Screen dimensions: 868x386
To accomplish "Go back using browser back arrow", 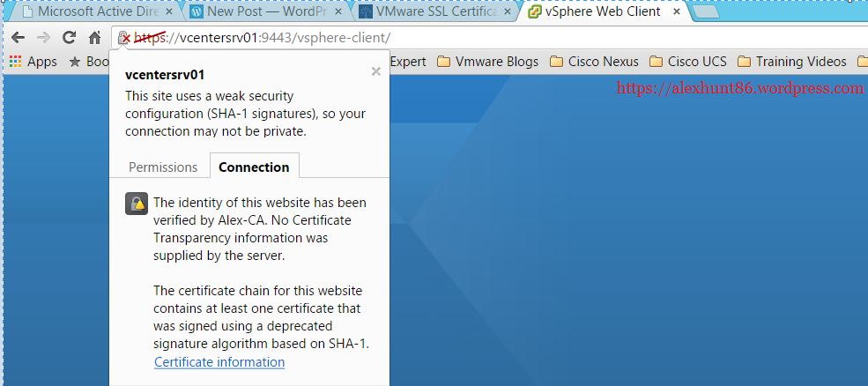I will point(18,38).
